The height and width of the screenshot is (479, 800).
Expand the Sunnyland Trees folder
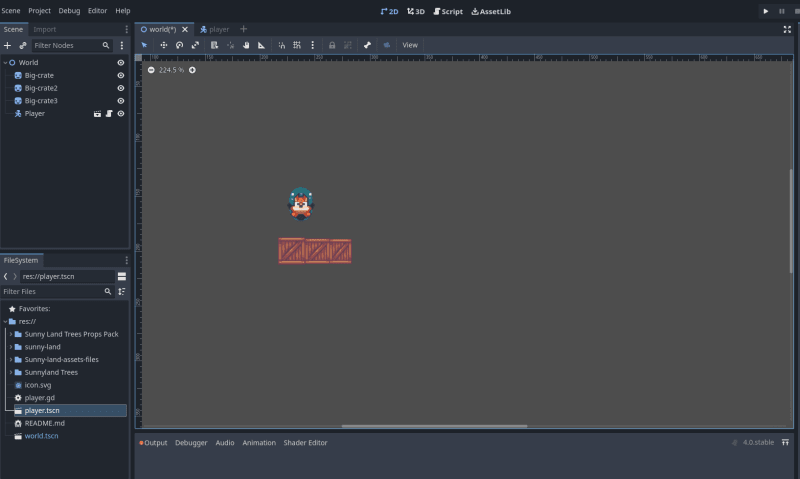point(11,372)
